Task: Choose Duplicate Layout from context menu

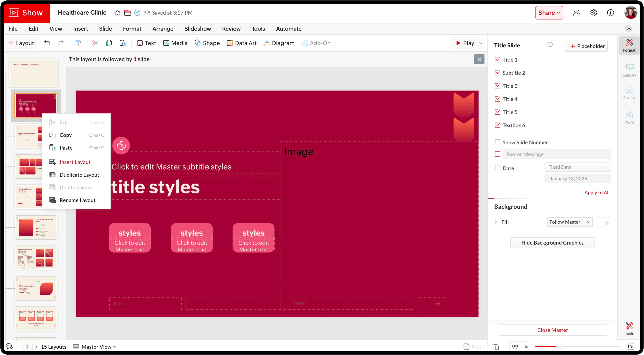Action: coord(79,175)
